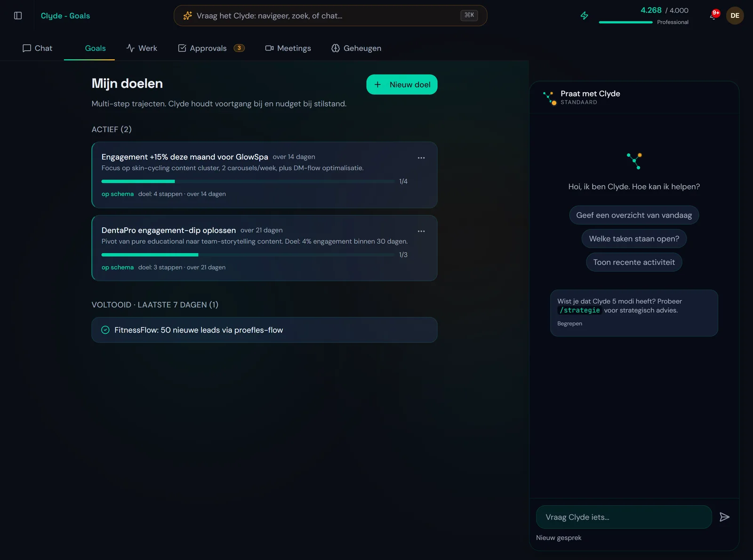Focus the 'Vraag het Clyde' command search field
Image resolution: width=753 pixels, height=560 pixels.
point(330,16)
